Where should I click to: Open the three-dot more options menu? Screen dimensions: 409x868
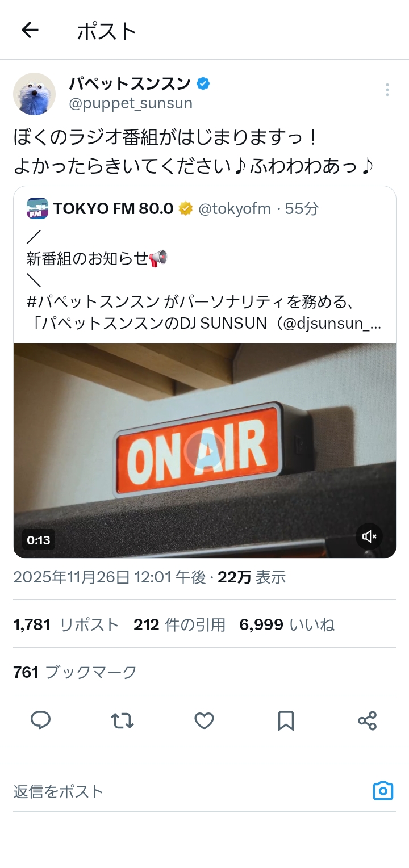pos(387,90)
